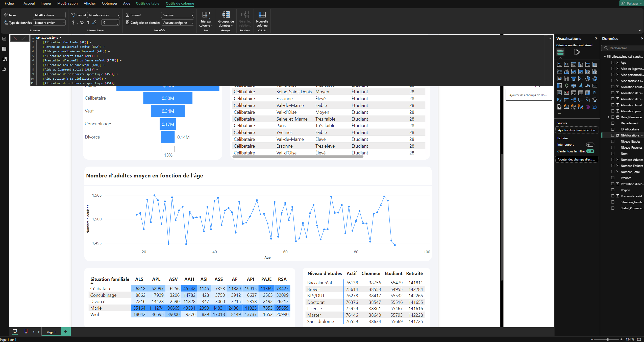Select the KPI visual icon

pyautogui.click(x=566, y=93)
